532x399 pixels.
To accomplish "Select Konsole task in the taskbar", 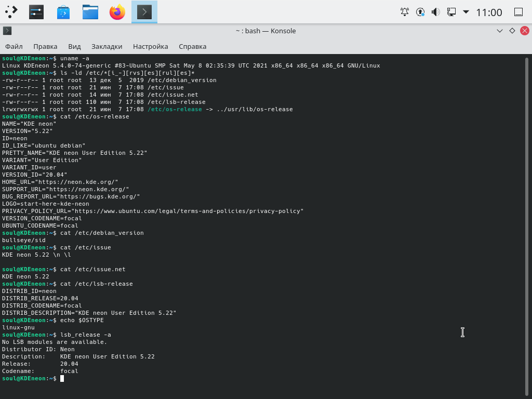I will (144, 12).
